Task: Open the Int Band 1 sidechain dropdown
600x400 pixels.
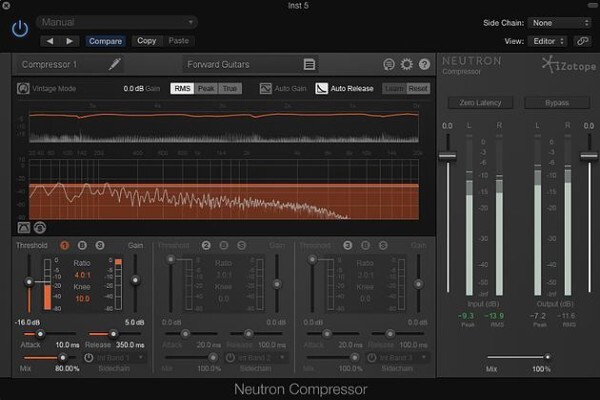Action: pyautogui.click(x=121, y=358)
